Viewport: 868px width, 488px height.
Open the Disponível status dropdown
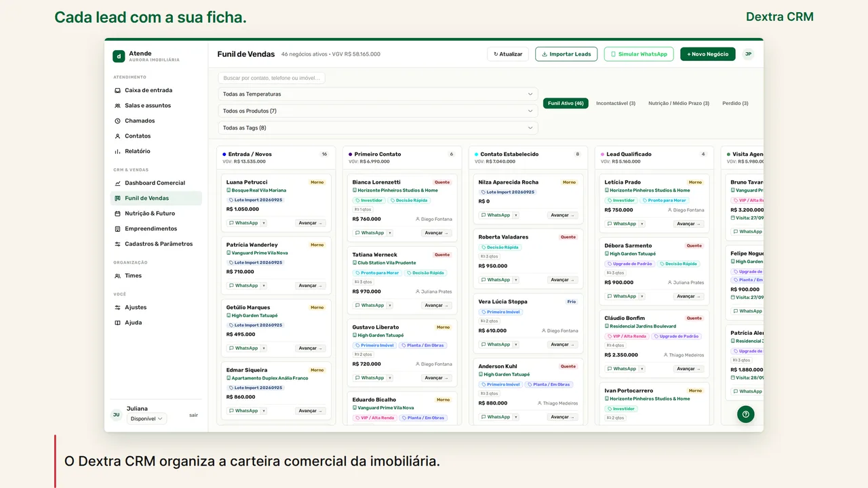146,419
